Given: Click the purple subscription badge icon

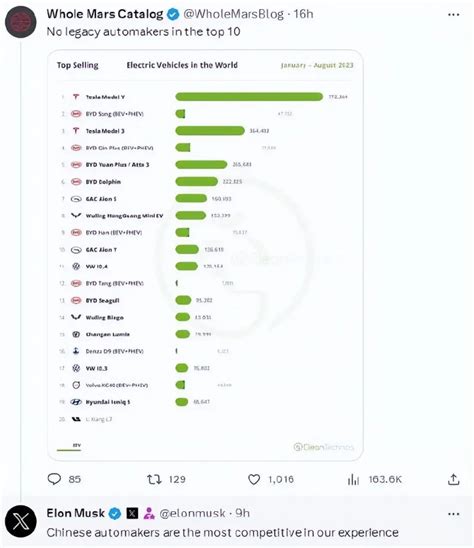Looking at the screenshot, I should [x=149, y=513].
